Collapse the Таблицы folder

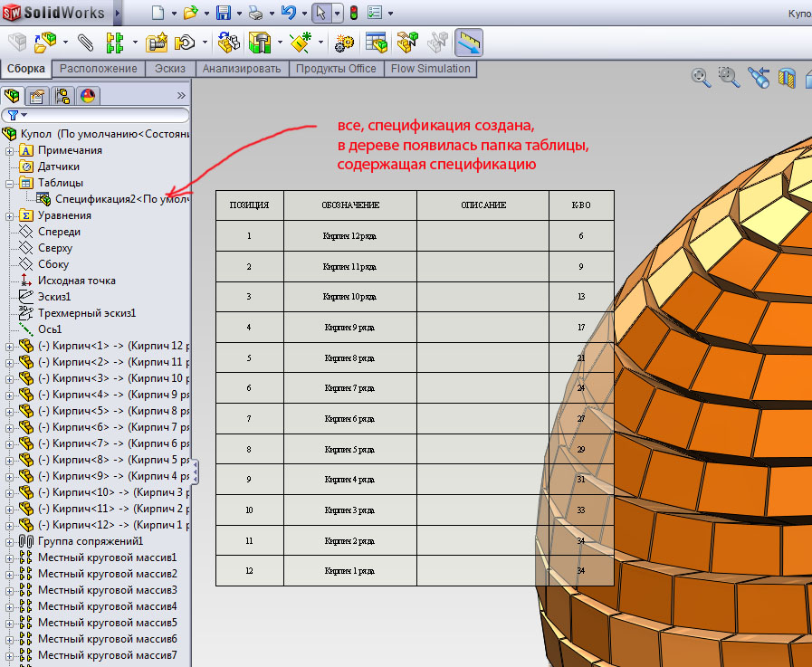pyautogui.click(x=10, y=183)
